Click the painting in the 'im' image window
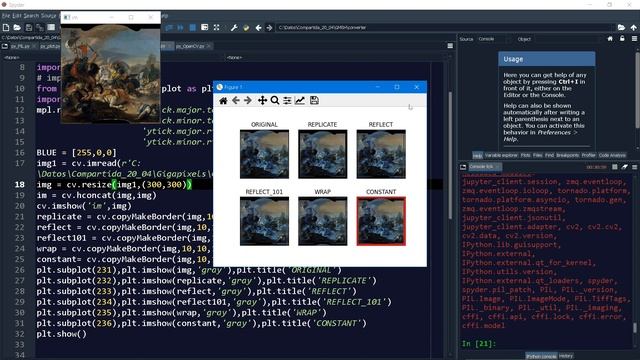The height and width of the screenshot is (360, 640). pos(111,73)
